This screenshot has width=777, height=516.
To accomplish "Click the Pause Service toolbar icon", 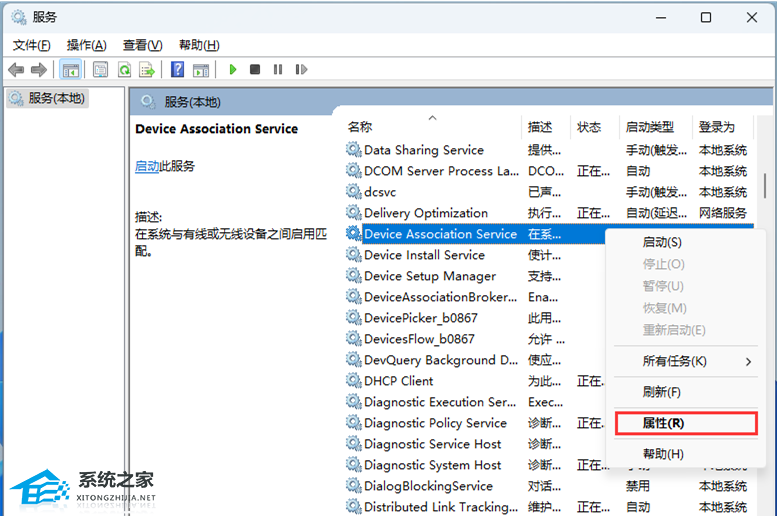I will tap(277, 69).
